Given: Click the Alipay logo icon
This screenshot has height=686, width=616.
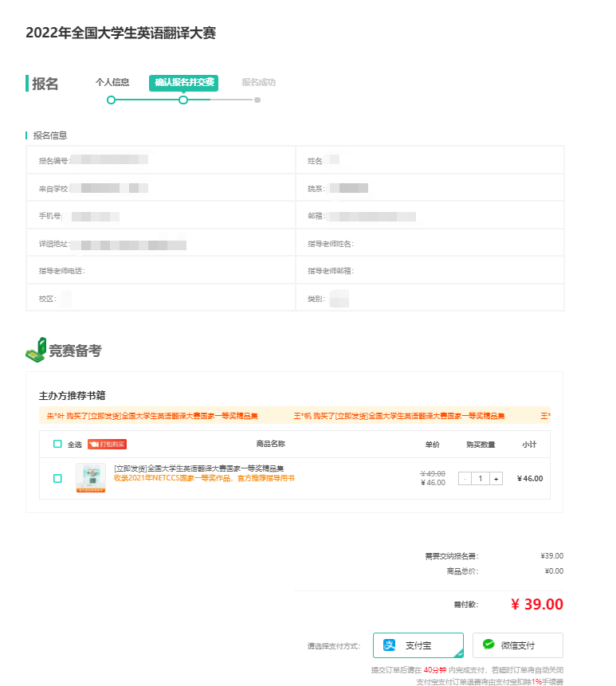Looking at the screenshot, I should click(390, 645).
